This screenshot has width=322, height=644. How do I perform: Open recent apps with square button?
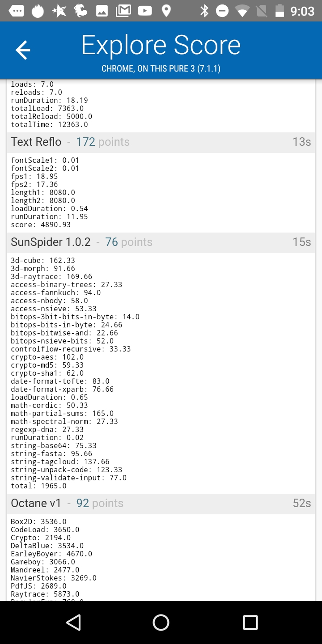[x=250, y=622]
